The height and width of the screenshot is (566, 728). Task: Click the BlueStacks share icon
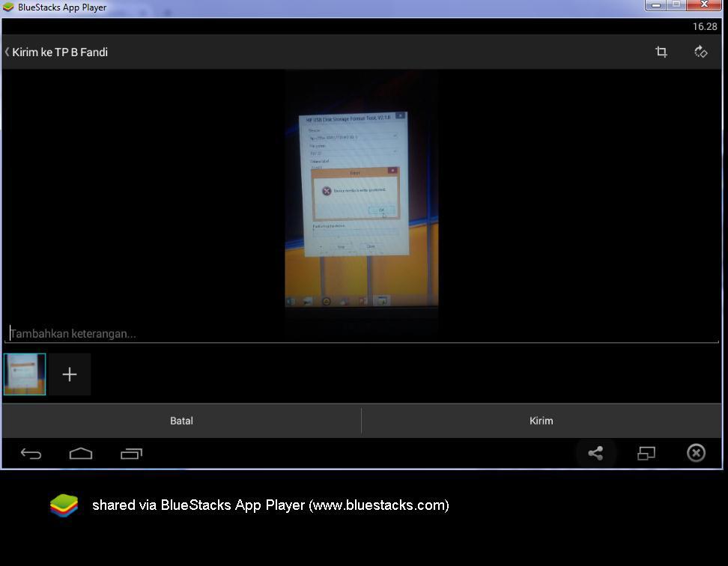[x=595, y=453]
